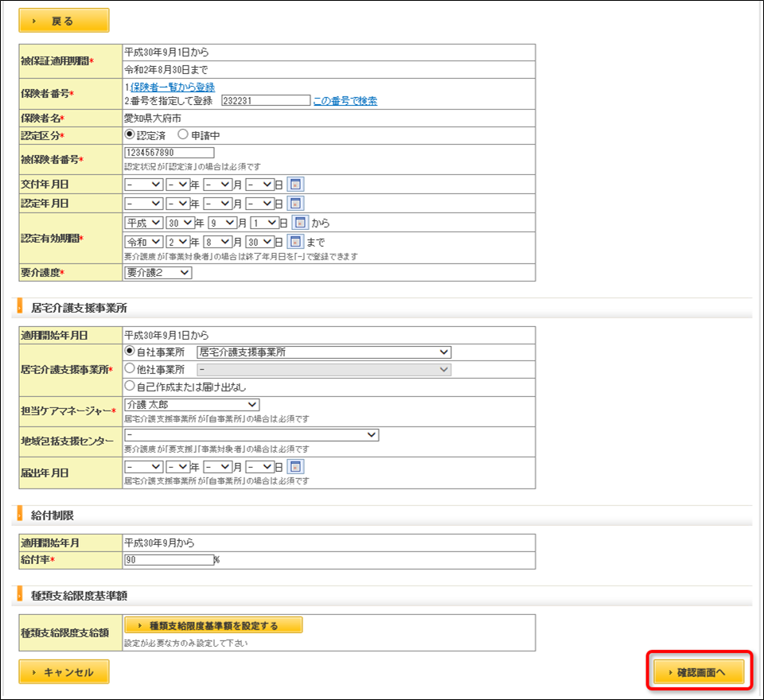Open start month 9 dropdown
This screenshot has width=764, height=700.
tap(223, 223)
